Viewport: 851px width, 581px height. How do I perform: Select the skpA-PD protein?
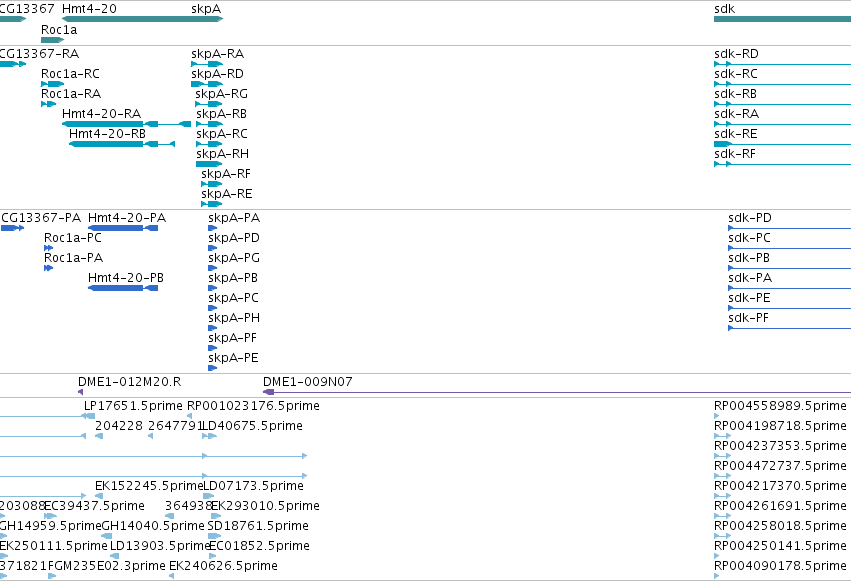(234, 238)
